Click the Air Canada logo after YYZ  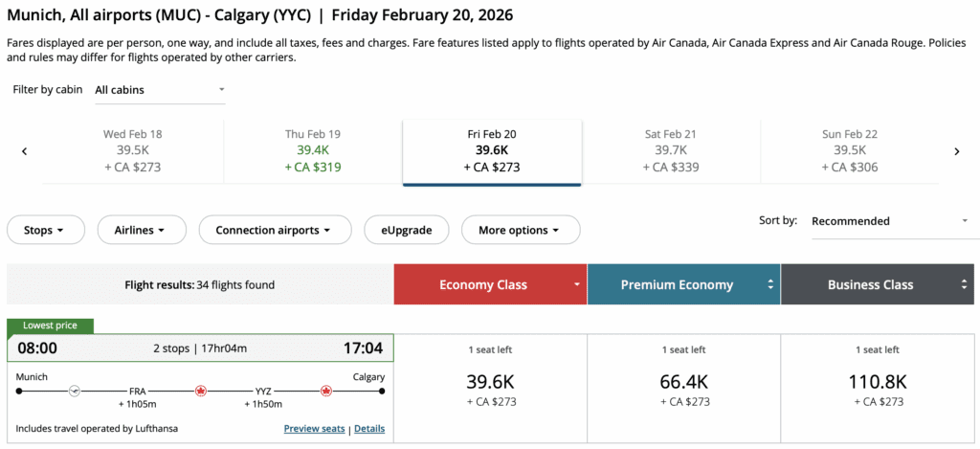pyautogui.click(x=326, y=391)
